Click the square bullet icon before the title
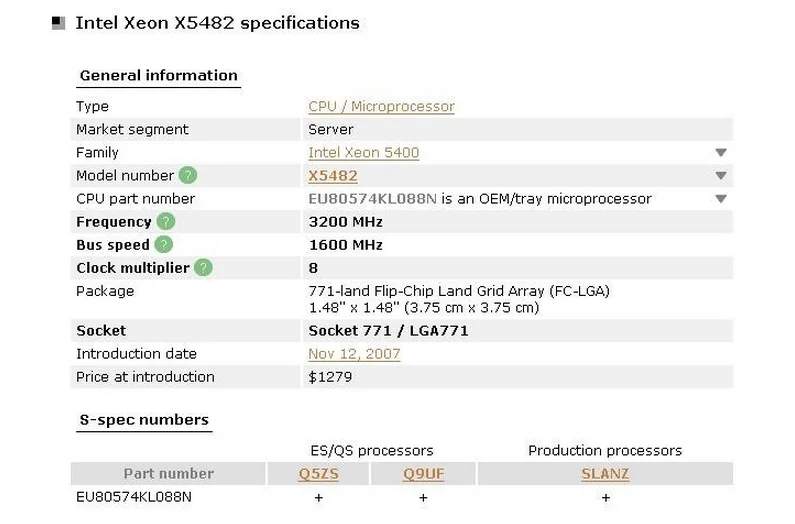795x524 pixels. click(58, 24)
